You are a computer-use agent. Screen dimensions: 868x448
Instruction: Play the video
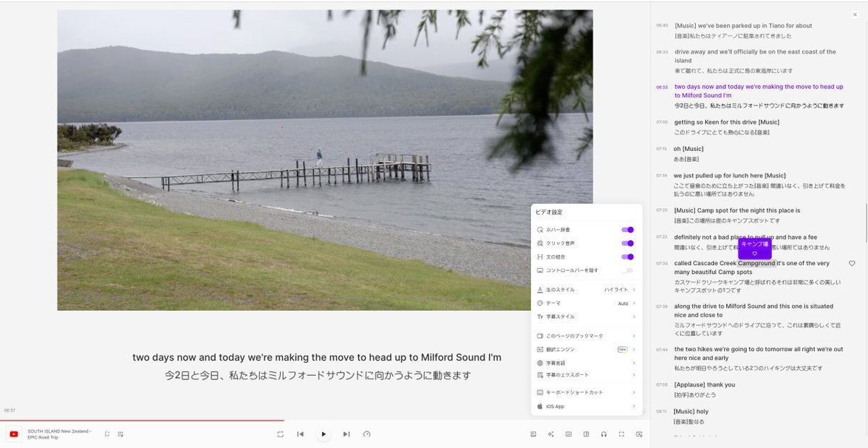pyautogui.click(x=323, y=434)
